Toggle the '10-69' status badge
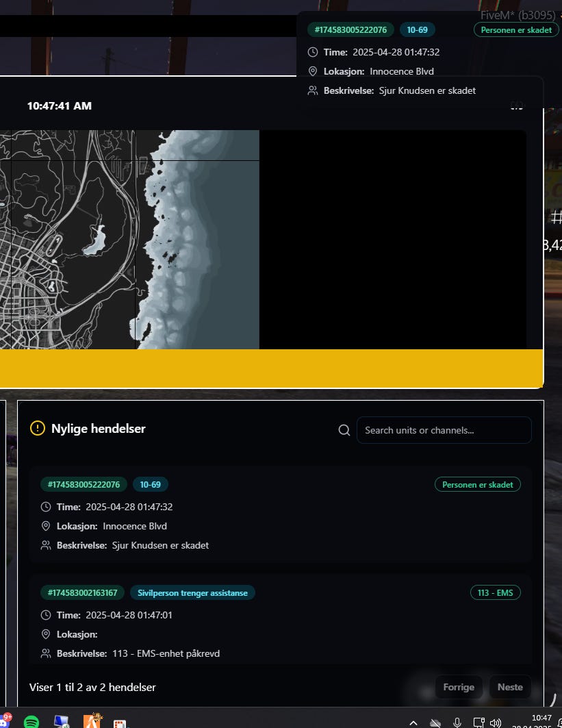The height and width of the screenshot is (728, 562). pyautogui.click(x=150, y=484)
